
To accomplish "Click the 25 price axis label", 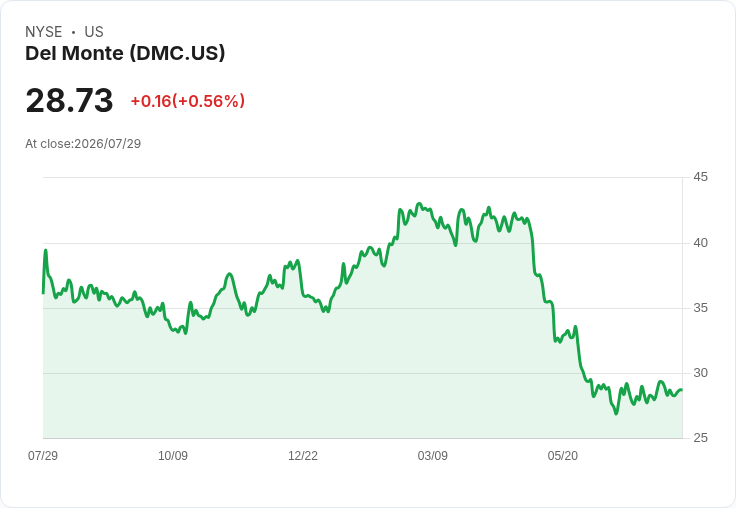I will point(700,438).
